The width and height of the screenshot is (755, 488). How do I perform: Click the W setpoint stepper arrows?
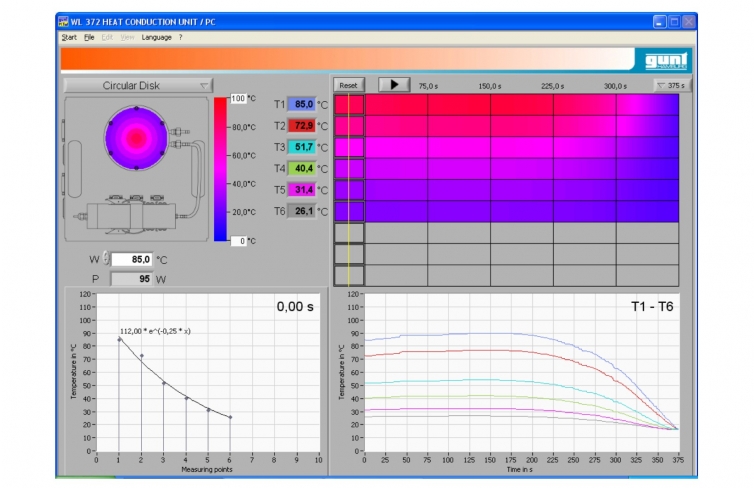[x=106, y=260]
